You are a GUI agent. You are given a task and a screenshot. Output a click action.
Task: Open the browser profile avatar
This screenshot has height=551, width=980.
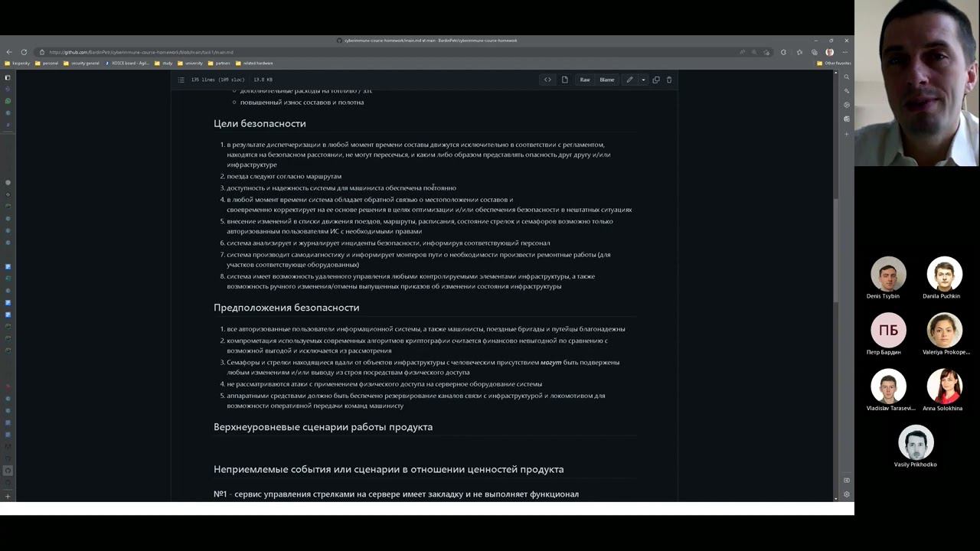(829, 52)
